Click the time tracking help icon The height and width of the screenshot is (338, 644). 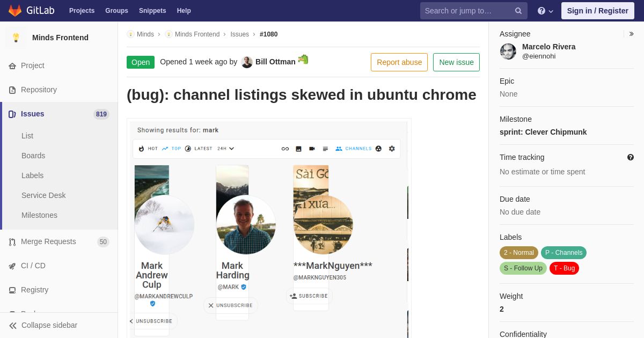tap(631, 157)
